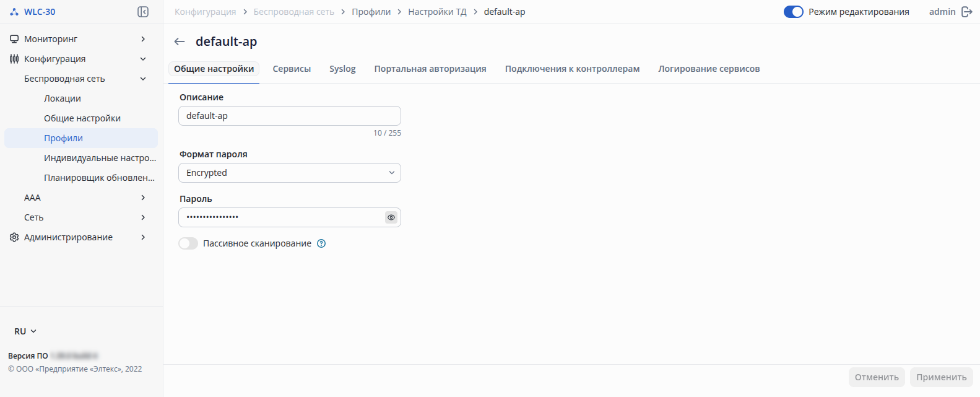Click Беспроводная сеть breadcrumb

293,12
